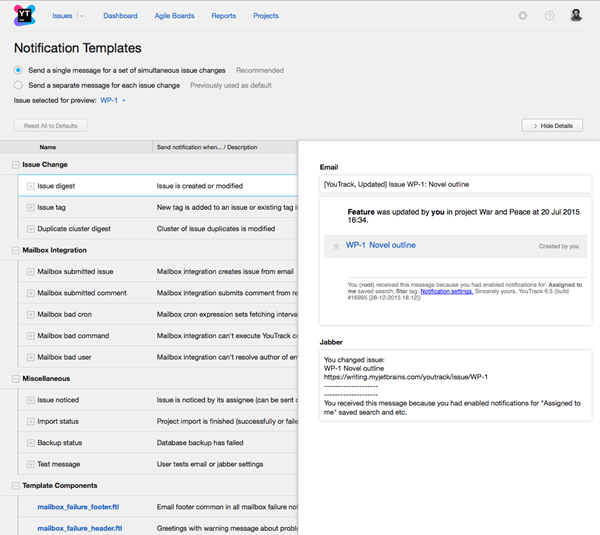Collapse the Template Components section

coord(15,486)
